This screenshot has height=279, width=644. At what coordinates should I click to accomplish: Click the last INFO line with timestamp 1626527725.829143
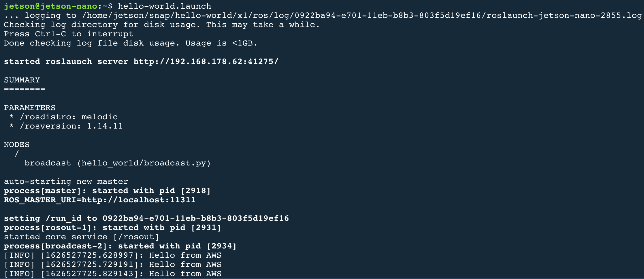click(113, 274)
